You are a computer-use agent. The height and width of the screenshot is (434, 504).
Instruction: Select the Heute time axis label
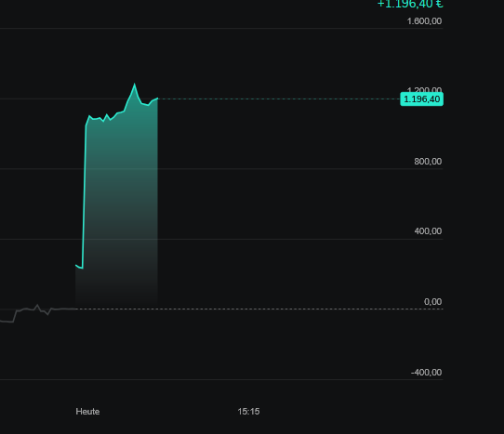(x=87, y=412)
